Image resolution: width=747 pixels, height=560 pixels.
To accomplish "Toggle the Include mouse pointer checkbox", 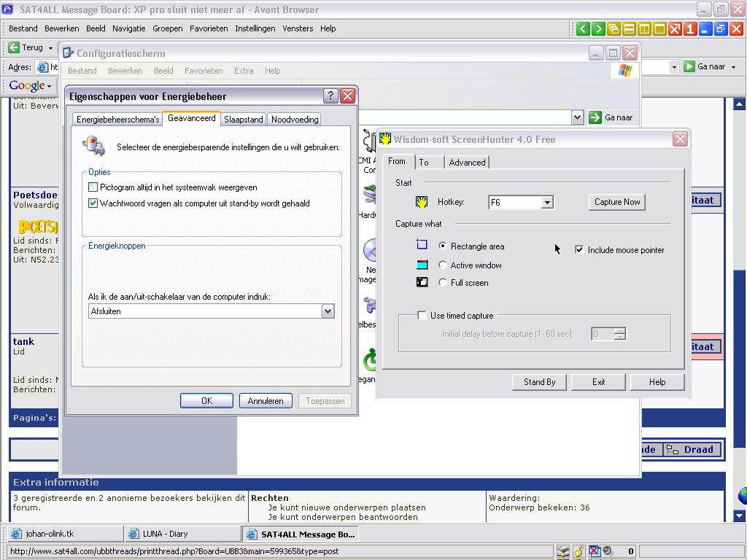I will point(579,250).
